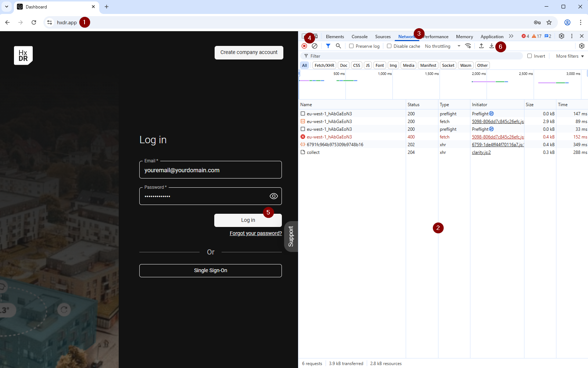Image resolution: width=588 pixels, height=368 pixels.
Task: Open DevTools network settings gear
Action: (581, 46)
